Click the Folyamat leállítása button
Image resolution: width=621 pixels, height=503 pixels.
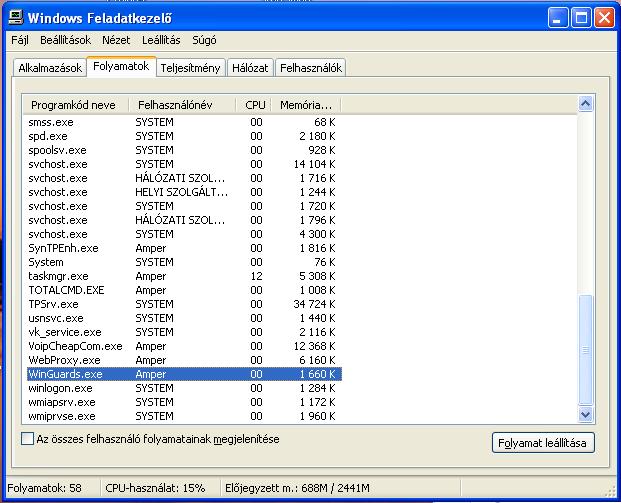tap(543, 442)
